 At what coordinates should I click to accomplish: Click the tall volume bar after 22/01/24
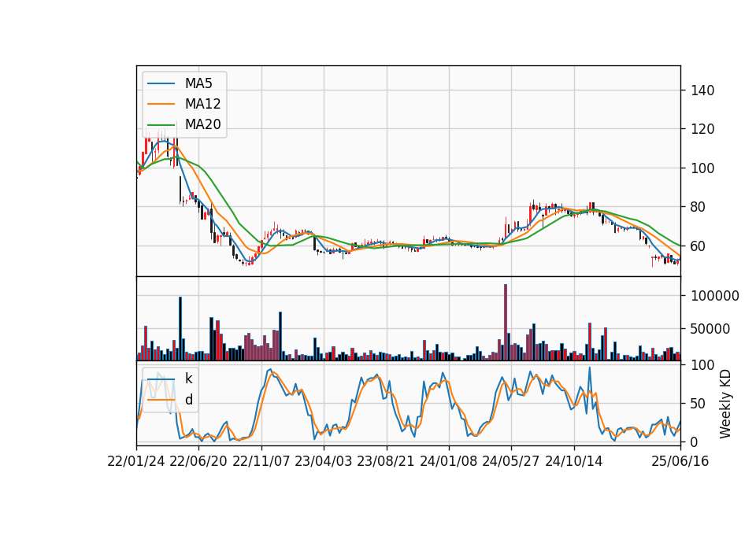click(180, 329)
